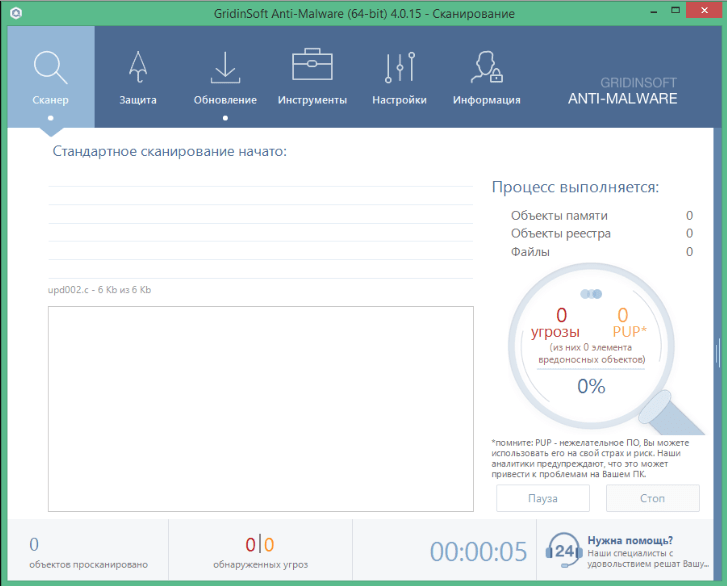Click the 24 support headset icon

[x=564, y=549]
